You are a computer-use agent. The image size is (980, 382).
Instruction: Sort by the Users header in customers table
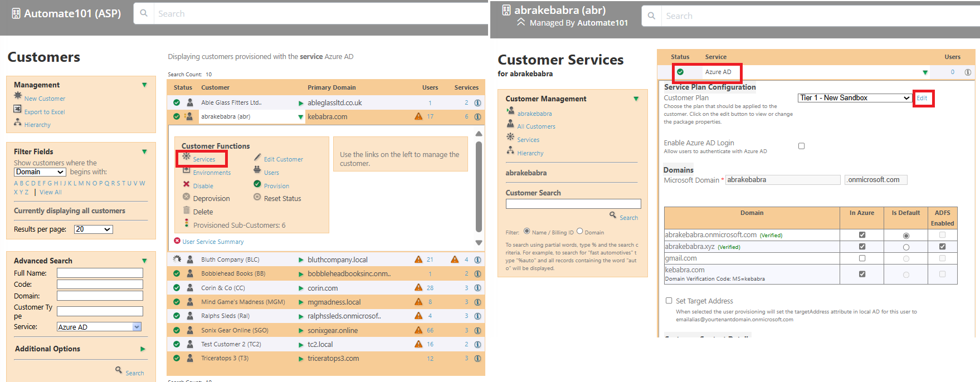430,87
